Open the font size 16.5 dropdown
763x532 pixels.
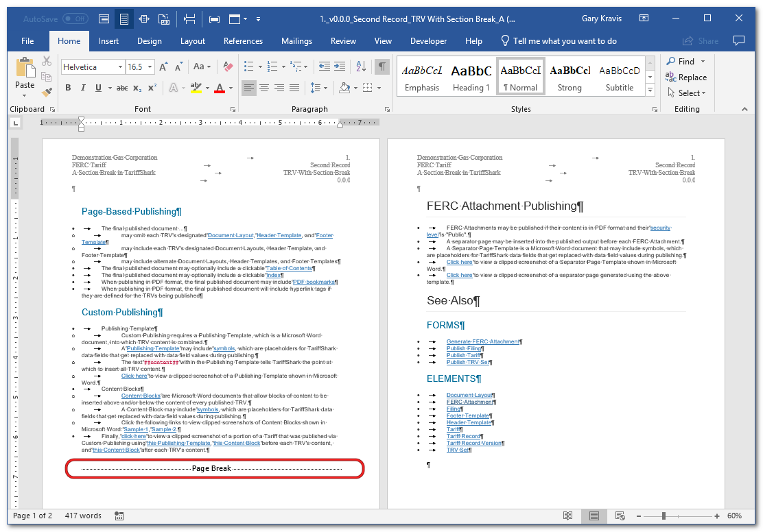click(x=150, y=66)
